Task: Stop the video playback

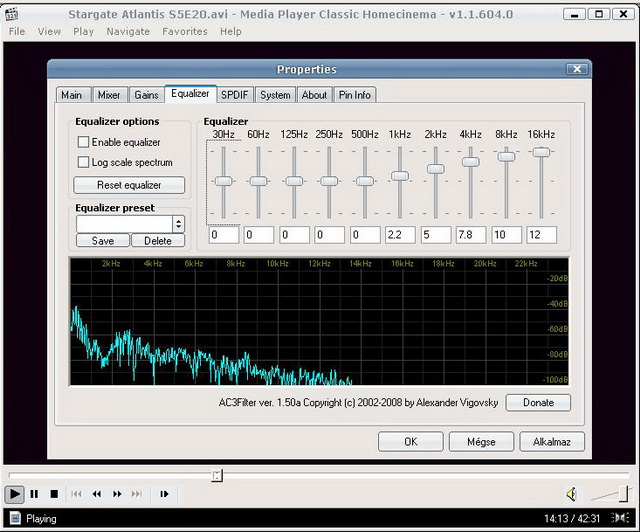Action: [54, 494]
